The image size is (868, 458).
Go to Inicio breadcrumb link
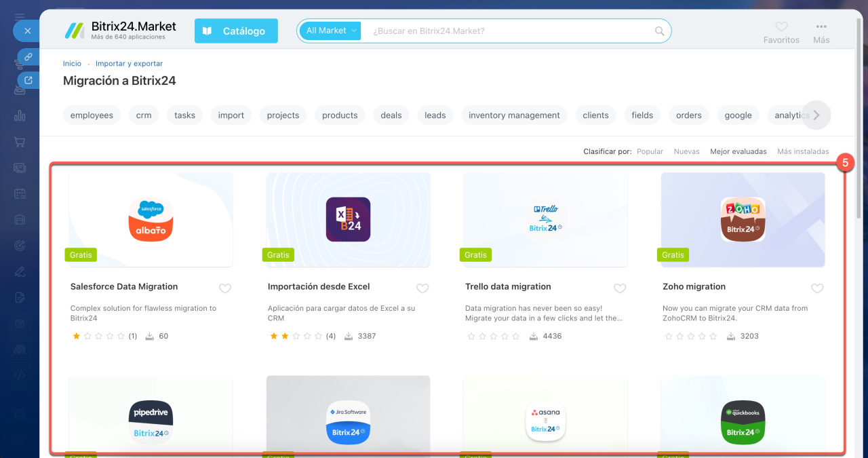tap(72, 64)
